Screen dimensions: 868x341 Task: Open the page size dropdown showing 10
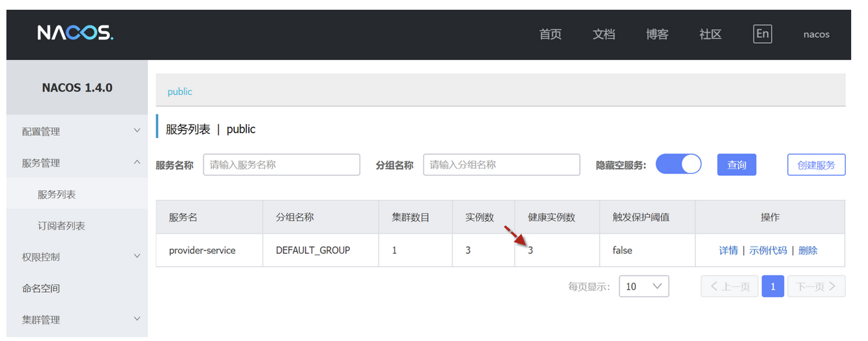tap(643, 286)
